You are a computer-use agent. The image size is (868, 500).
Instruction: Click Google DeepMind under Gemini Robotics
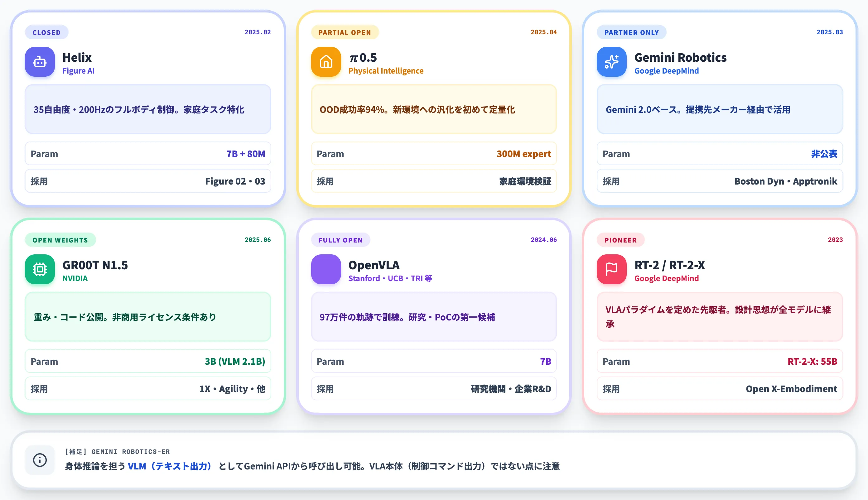point(666,71)
